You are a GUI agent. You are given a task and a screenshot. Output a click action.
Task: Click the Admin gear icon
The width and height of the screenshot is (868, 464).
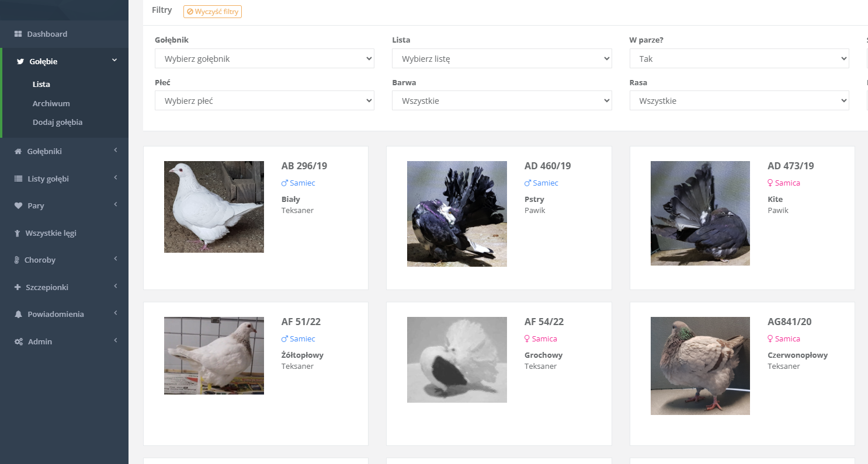(17, 341)
